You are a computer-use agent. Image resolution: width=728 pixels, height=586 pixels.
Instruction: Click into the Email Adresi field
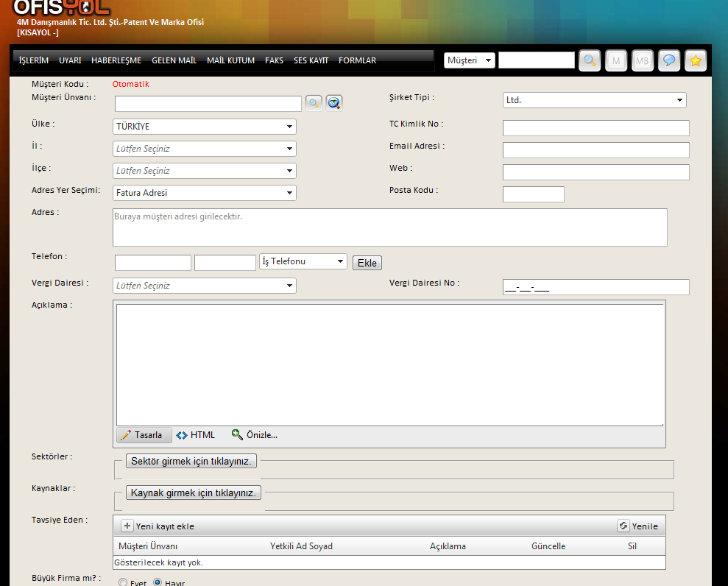click(x=596, y=150)
